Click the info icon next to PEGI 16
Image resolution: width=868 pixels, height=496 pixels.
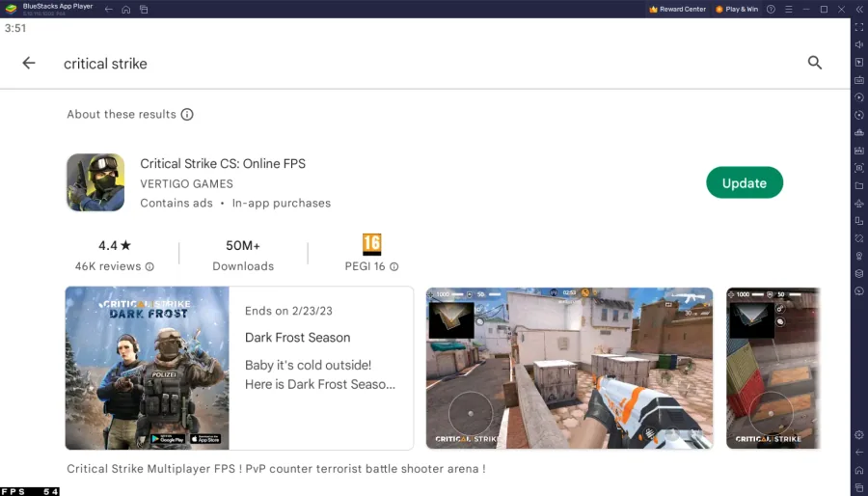tap(394, 267)
